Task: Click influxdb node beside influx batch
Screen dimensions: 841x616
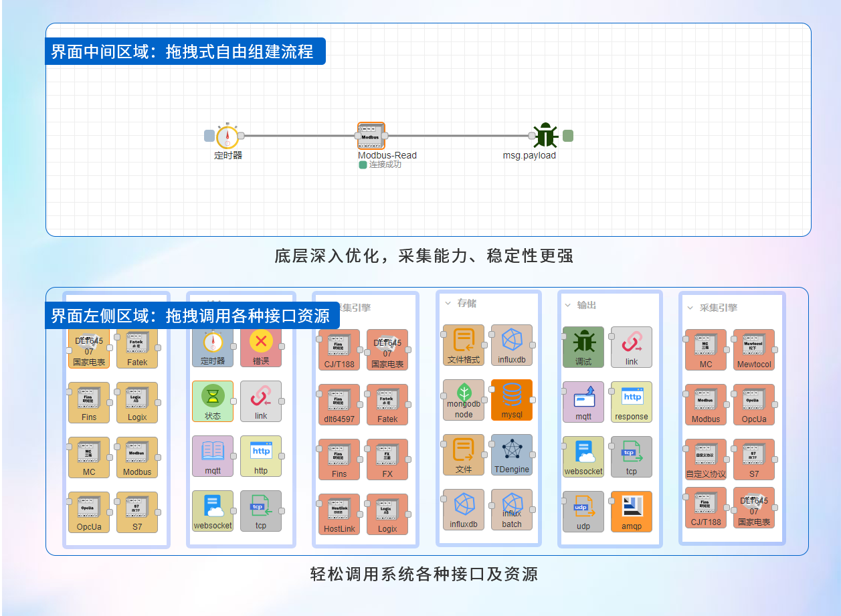Action: pos(464,510)
